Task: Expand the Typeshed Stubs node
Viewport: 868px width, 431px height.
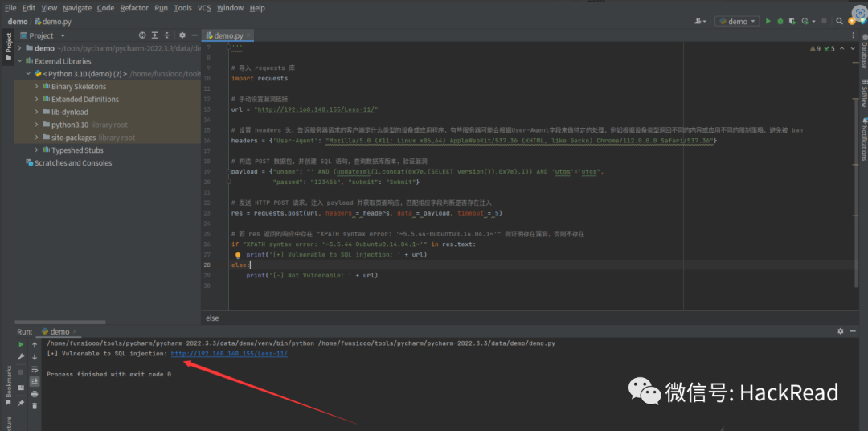Action: tap(36, 150)
